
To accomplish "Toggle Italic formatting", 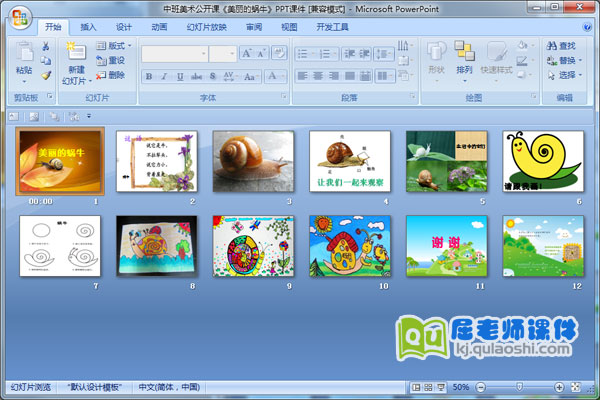I will [165, 77].
